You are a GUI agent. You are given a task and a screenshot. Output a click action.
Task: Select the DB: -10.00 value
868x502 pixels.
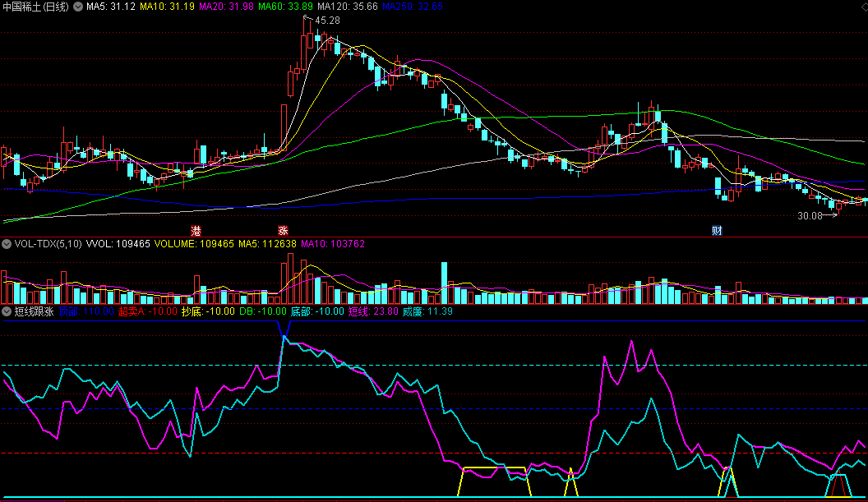coord(263,311)
